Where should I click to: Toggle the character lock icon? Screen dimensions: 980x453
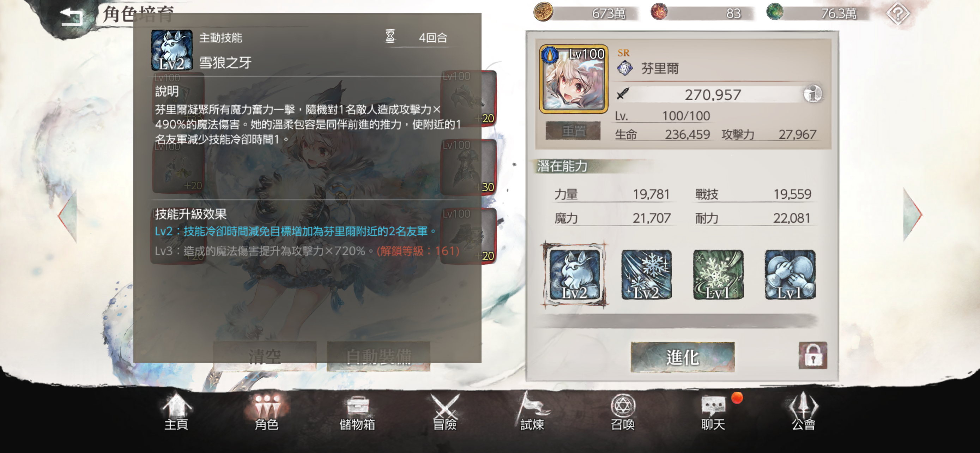[x=812, y=355]
